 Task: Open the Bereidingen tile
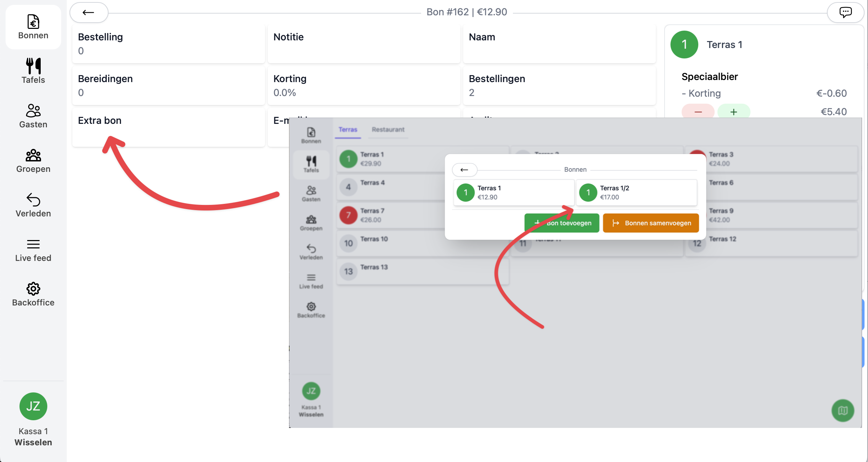[168, 86]
